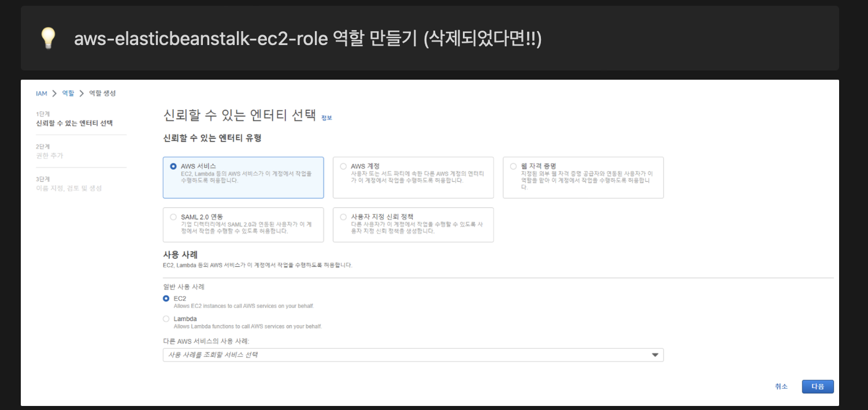868x410 pixels.
Task: Click the aws-elasticbeanstalk-ec2-role callout title text
Action: 308,39
